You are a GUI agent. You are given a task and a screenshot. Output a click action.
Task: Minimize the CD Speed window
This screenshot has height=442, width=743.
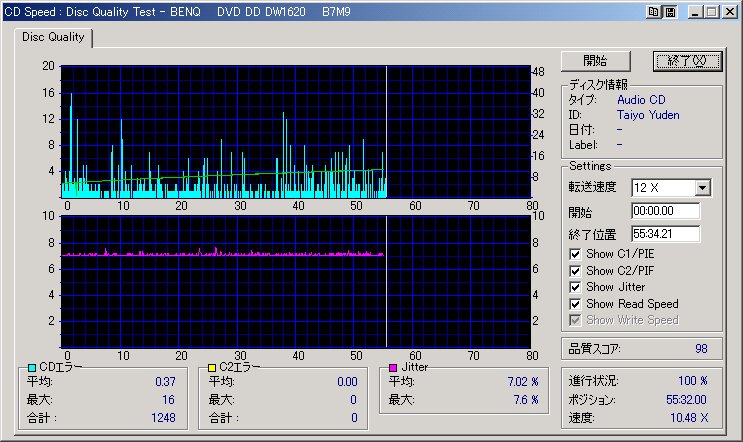[694, 12]
